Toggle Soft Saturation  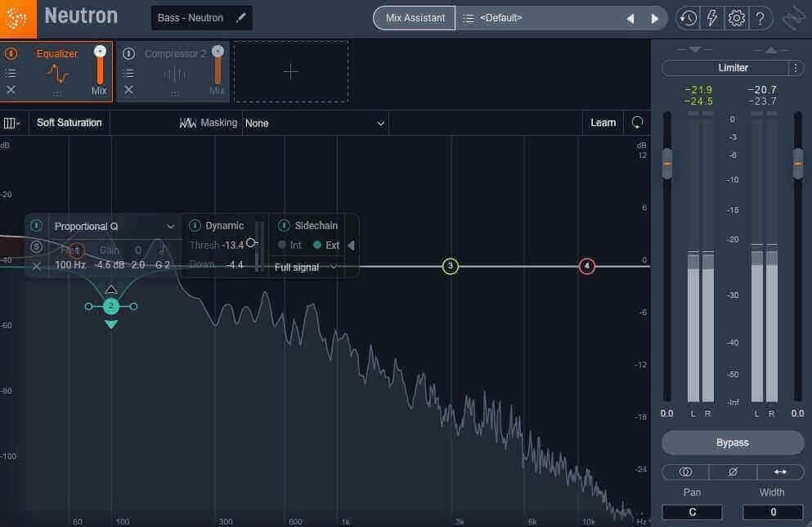point(70,123)
